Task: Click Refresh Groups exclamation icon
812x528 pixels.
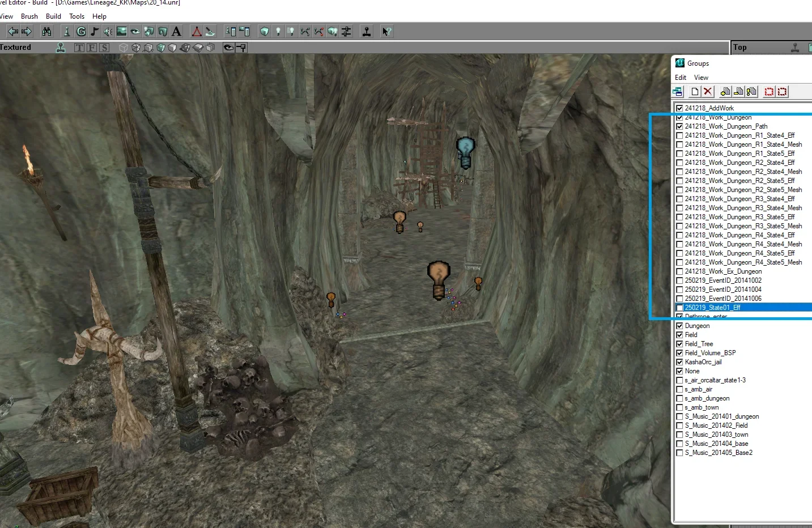Action: [751, 92]
